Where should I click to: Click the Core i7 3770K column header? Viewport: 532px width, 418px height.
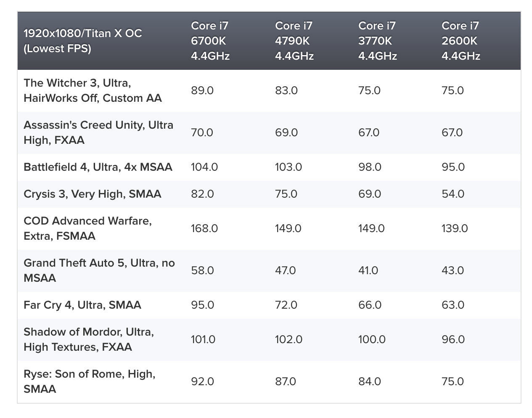tap(378, 41)
